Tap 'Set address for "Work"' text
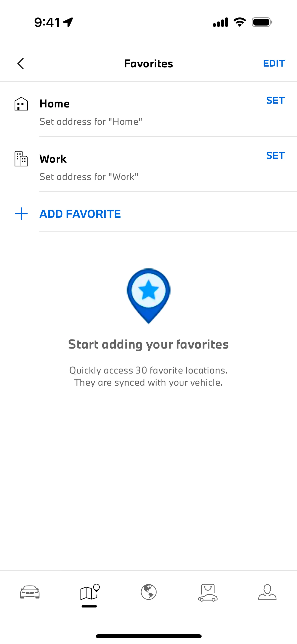Viewport: 297px width, 644px height. point(89,177)
